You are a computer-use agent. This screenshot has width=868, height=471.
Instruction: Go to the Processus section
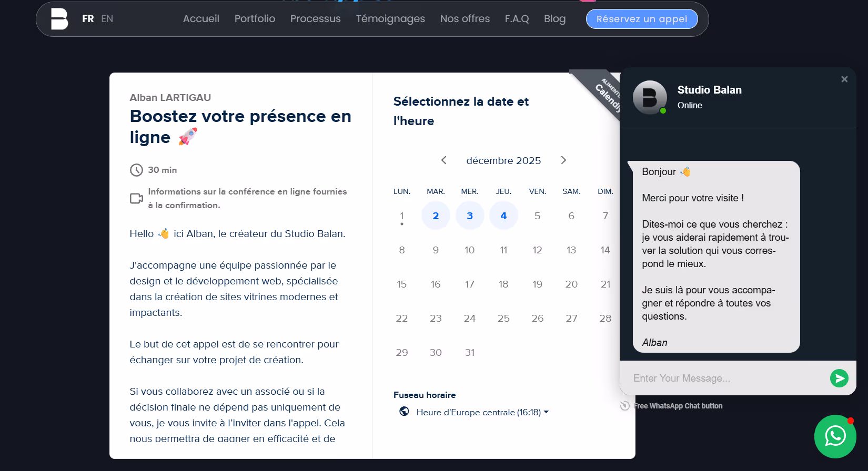pos(316,19)
